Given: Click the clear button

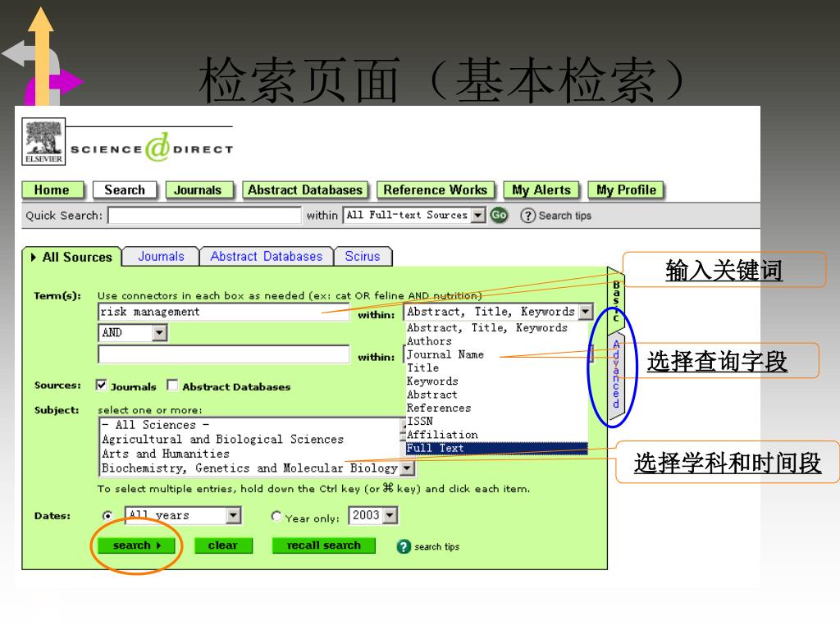Looking at the screenshot, I should (x=223, y=546).
